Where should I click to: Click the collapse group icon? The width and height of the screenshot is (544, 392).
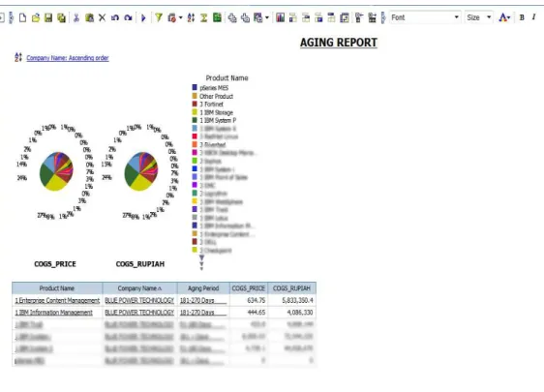click(x=359, y=17)
